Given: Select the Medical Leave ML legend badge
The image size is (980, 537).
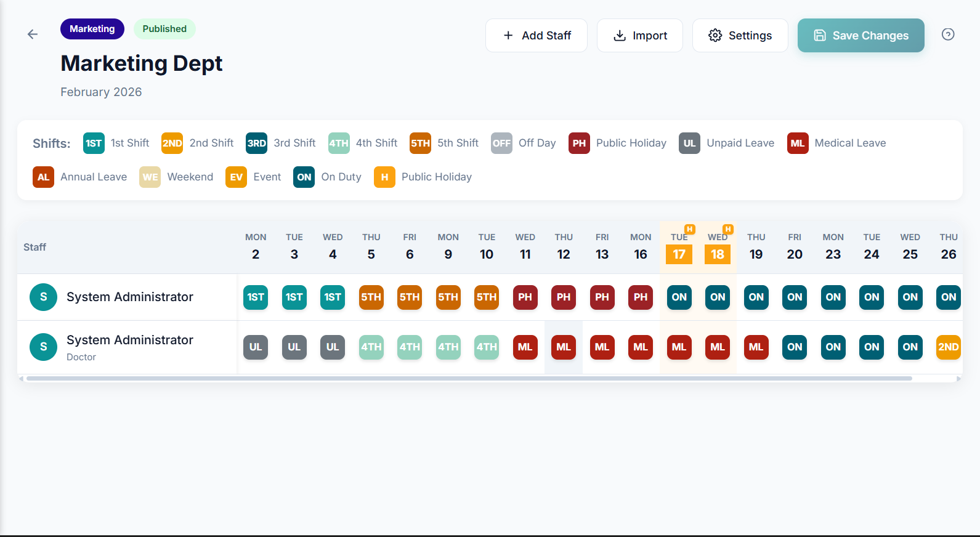Looking at the screenshot, I should pos(797,143).
